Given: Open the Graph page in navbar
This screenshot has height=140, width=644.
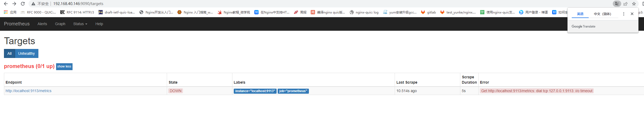Looking at the screenshot, I should (60, 24).
